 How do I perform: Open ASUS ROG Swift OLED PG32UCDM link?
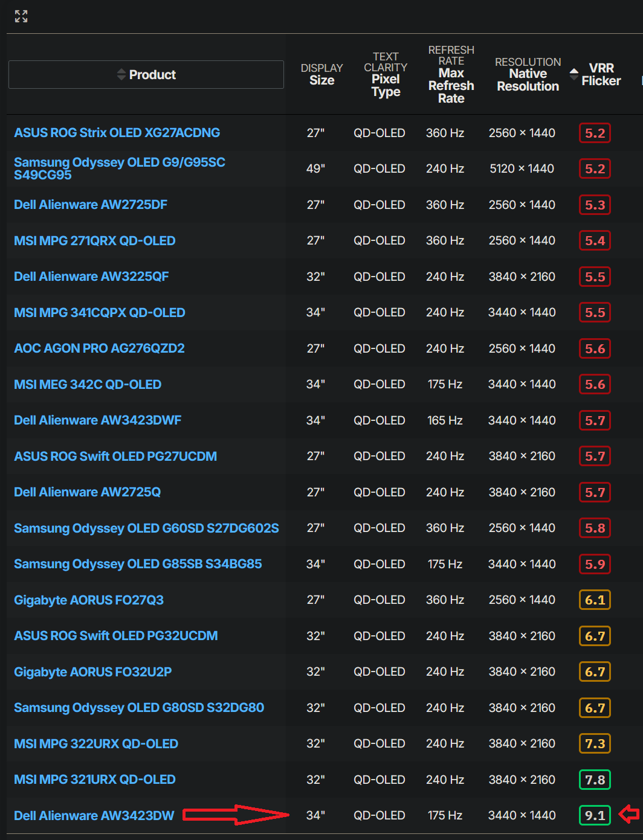click(116, 636)
